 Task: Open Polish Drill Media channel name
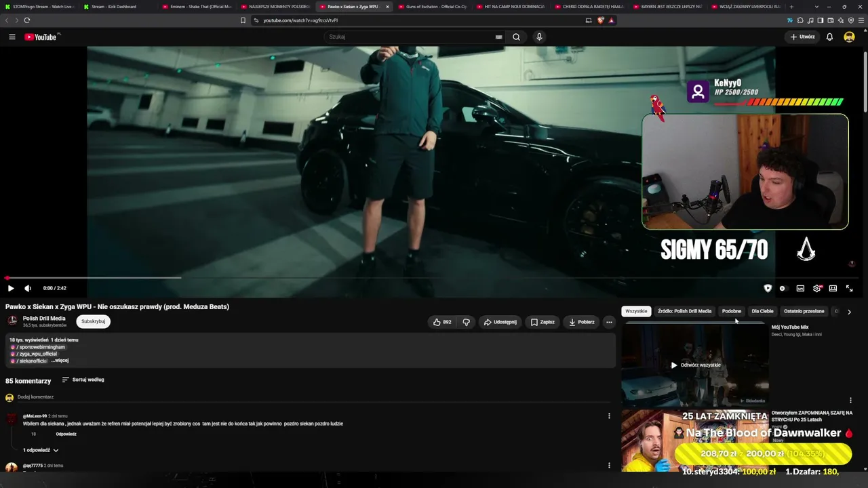pos(44,318)
